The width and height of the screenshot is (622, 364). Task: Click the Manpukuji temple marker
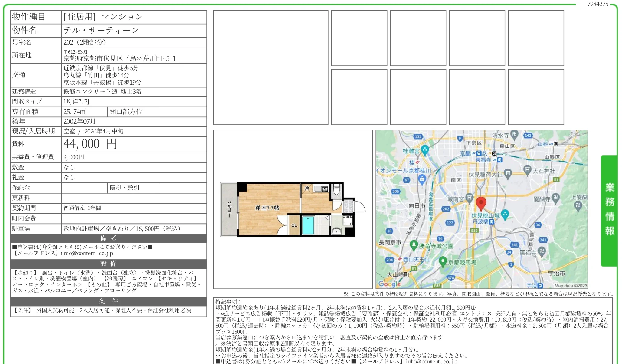542,251
